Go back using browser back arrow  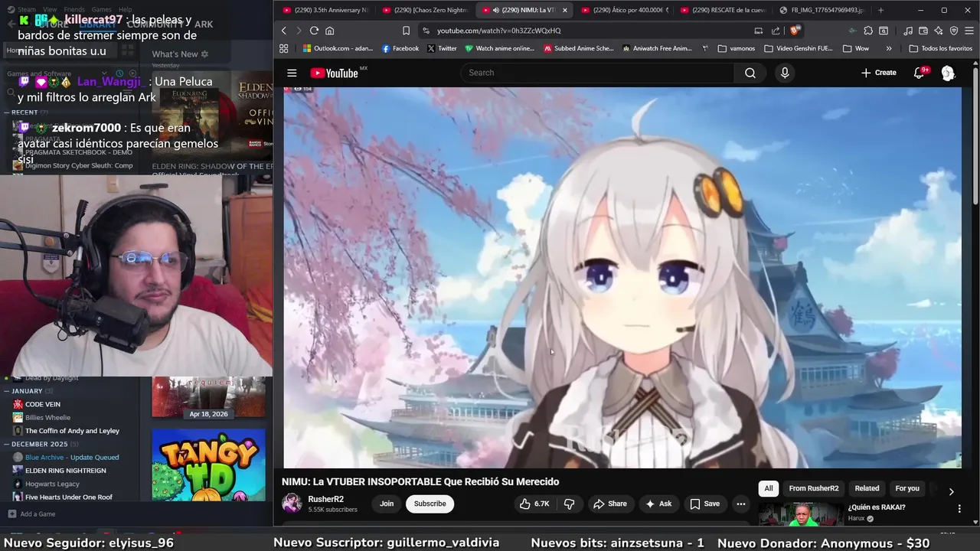(x=283, y=31)
